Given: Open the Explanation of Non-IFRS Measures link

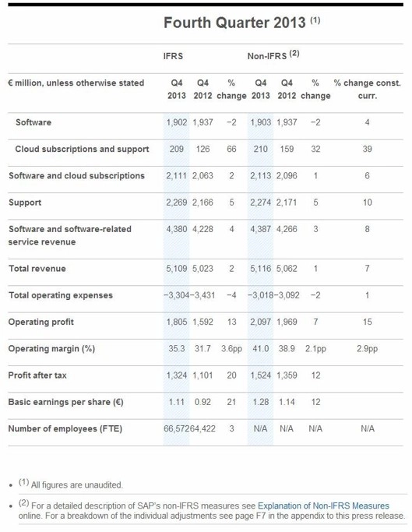Looking at the screenshot, I should [323, 506].
